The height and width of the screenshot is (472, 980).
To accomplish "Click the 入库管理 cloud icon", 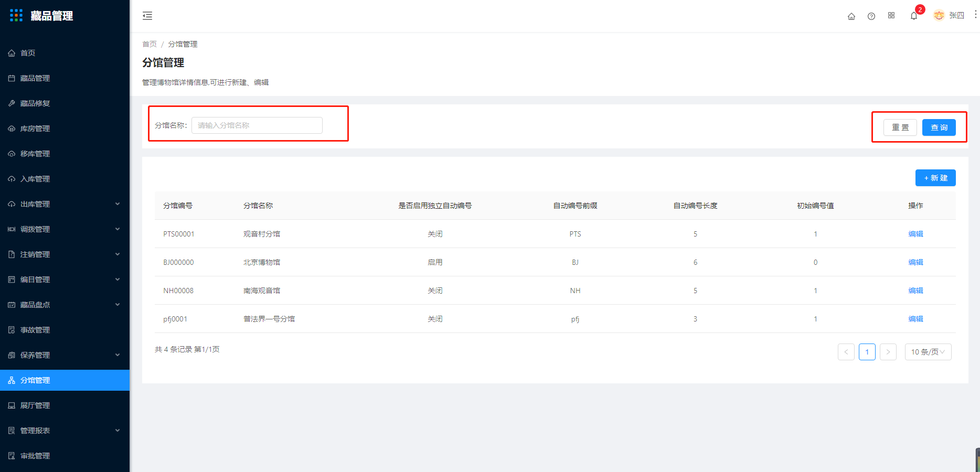I will (x=12, y=179).
